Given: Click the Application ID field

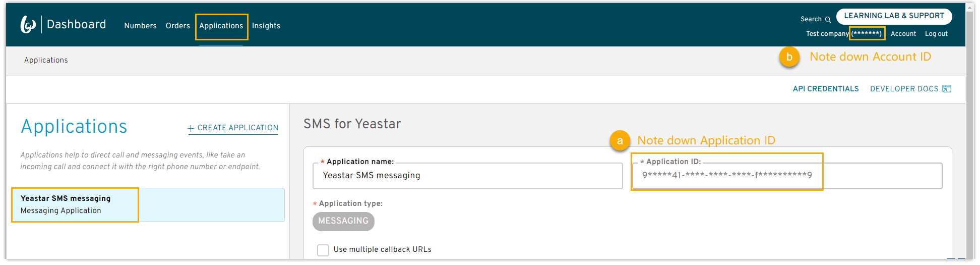Looking at the screenshot, I should tap(786, 176).
